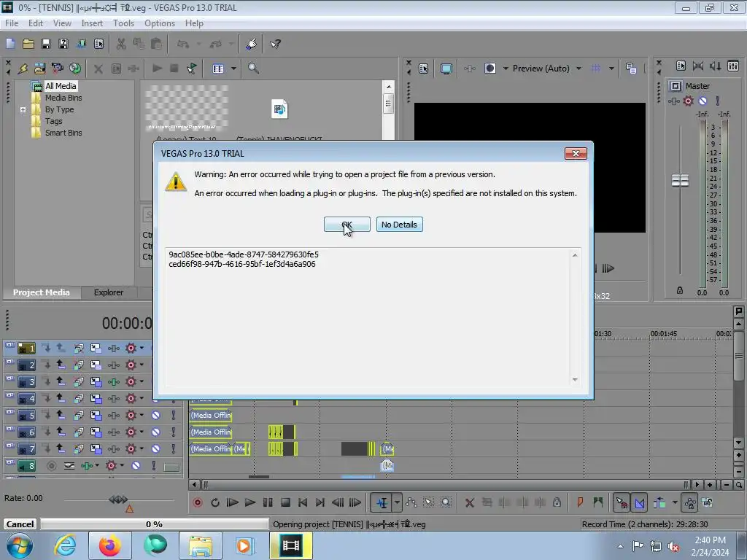Click Copy Snapshot to Clipboard icon
Viewport: 747px width, 560px height.
[631, 69]
